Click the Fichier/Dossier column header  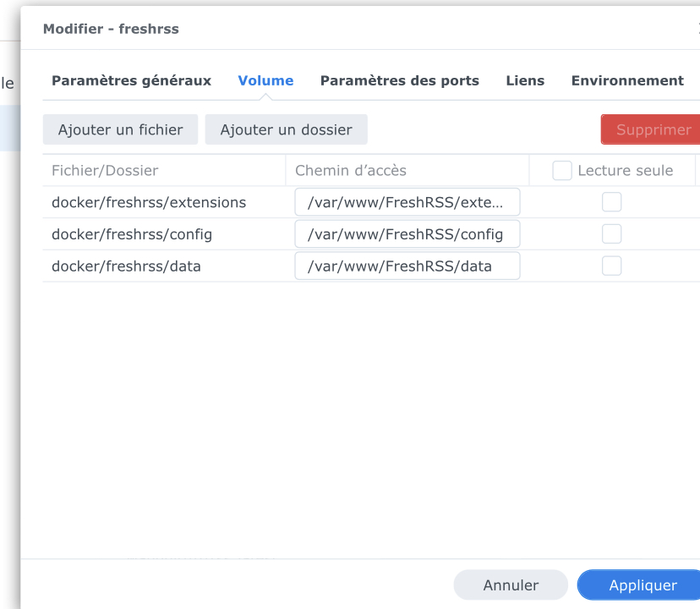coord(164,171)
